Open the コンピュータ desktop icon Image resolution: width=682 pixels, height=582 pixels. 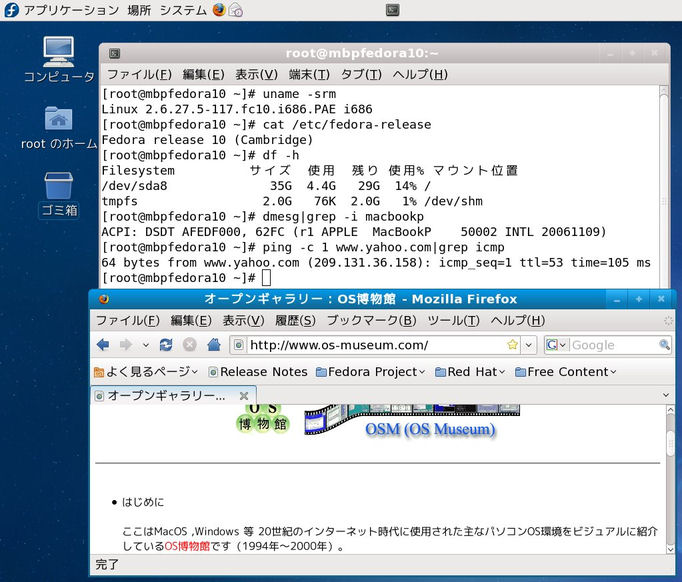point(59,59)
